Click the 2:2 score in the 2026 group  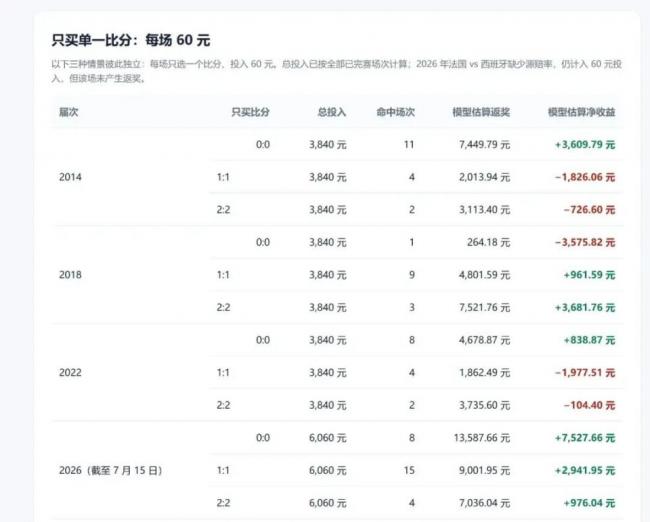pos(223,503)
